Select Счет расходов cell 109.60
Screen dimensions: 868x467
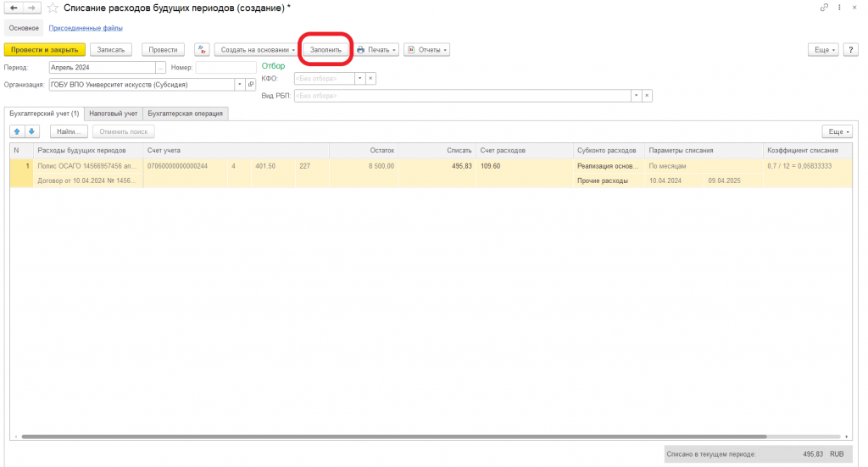pyautogui.click(x=524, y=166)
